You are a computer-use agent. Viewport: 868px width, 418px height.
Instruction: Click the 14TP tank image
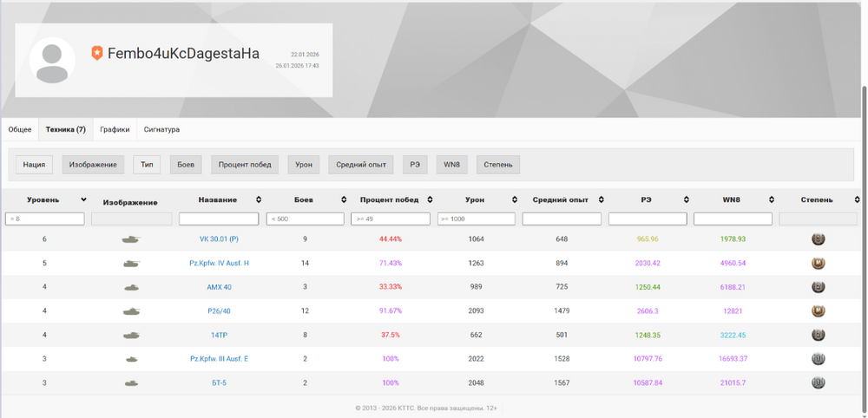click(x=131, y=335)
